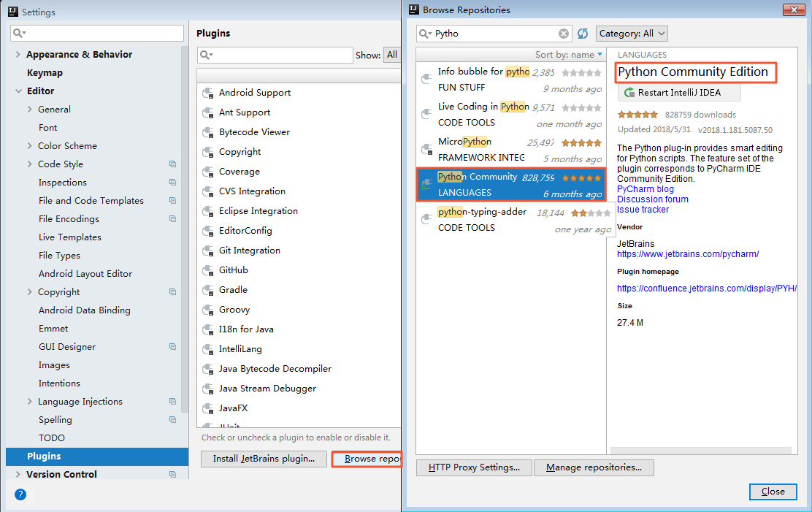Viewport: 812px width, 512px height.
Task: Click the Git Integration plugin icon
Action: click(208, 251)
